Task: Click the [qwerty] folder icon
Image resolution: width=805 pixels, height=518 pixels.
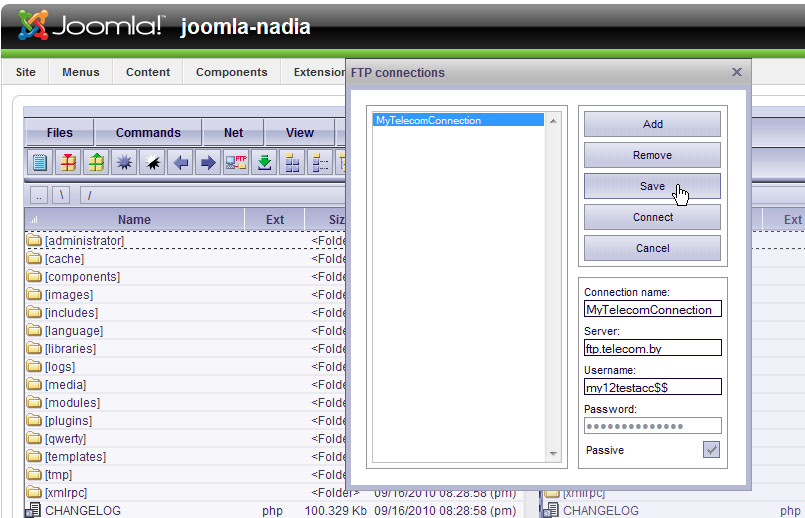Action: pyautogui.click(x=34, y=438)
